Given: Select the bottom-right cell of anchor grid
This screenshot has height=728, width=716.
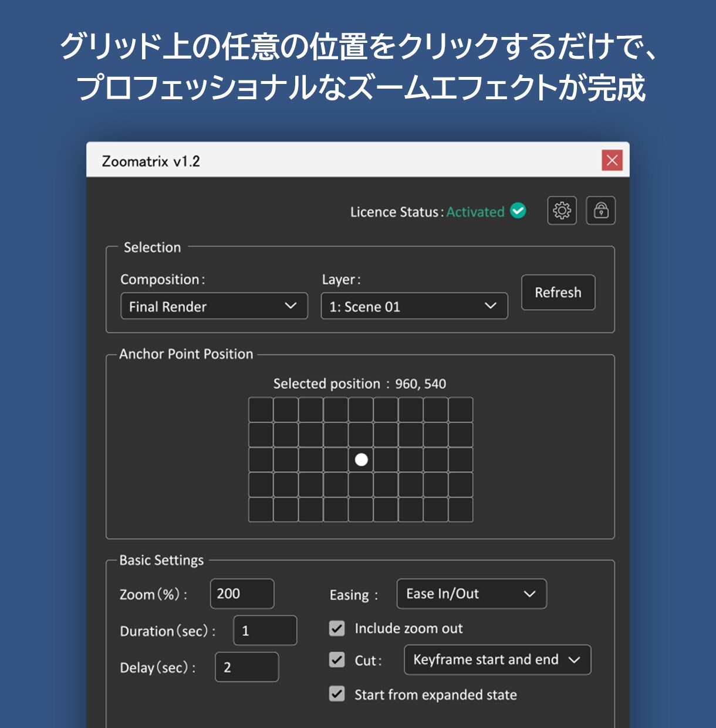Looking at the screenshot, I should (461, 510).
